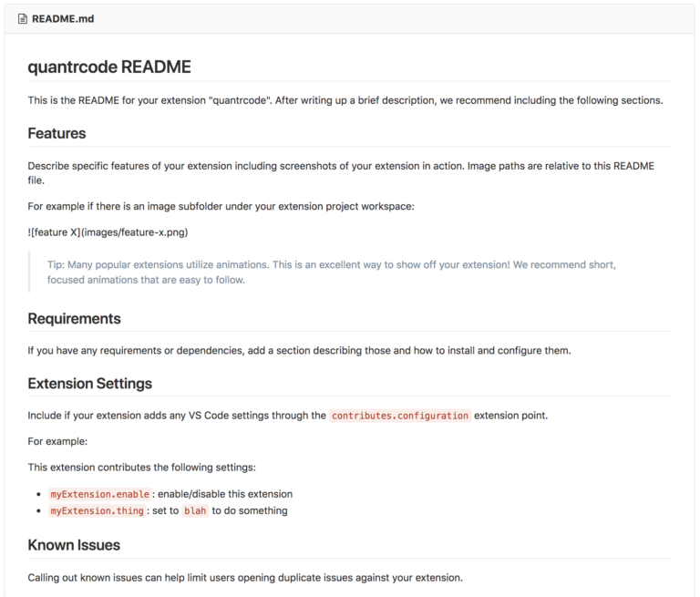Click the myExtension.thing code snippet
Screen dimensions: 700x597
(97, 510)
